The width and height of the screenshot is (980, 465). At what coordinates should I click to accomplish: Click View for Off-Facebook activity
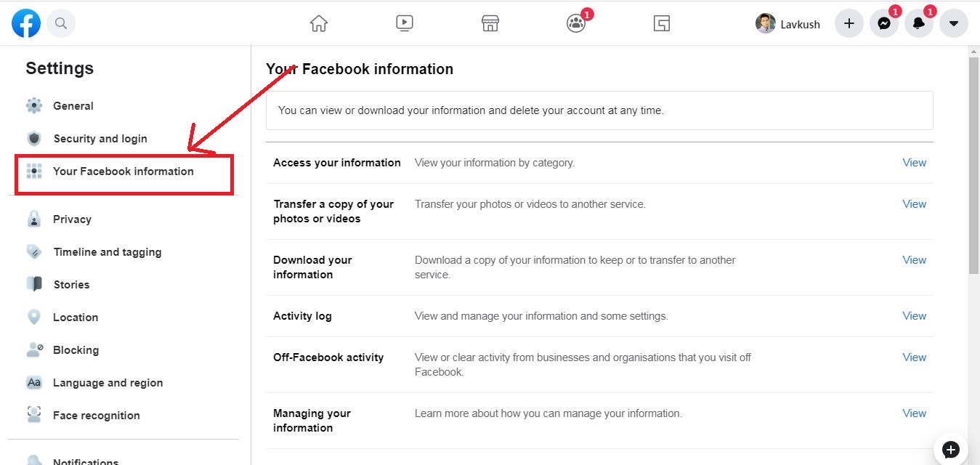(x=914, y=357)
